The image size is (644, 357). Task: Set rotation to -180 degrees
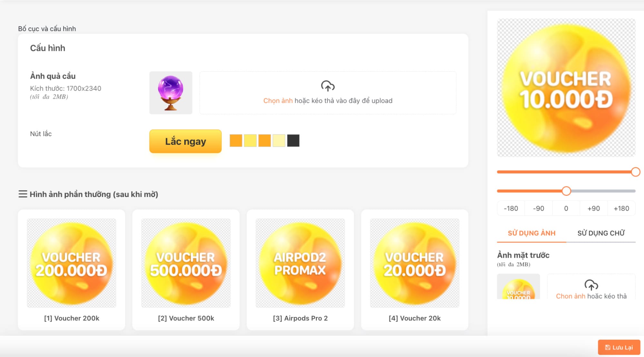click(511, 208)
